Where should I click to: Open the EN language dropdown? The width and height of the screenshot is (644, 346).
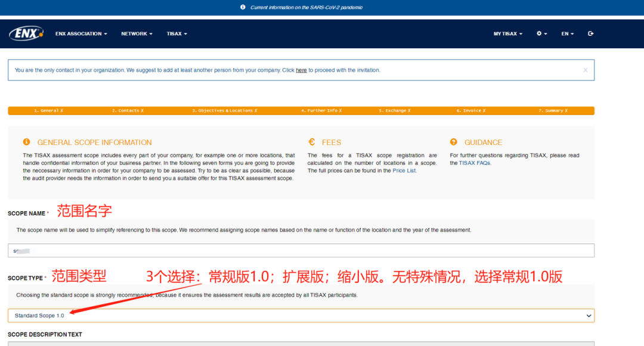568,33
